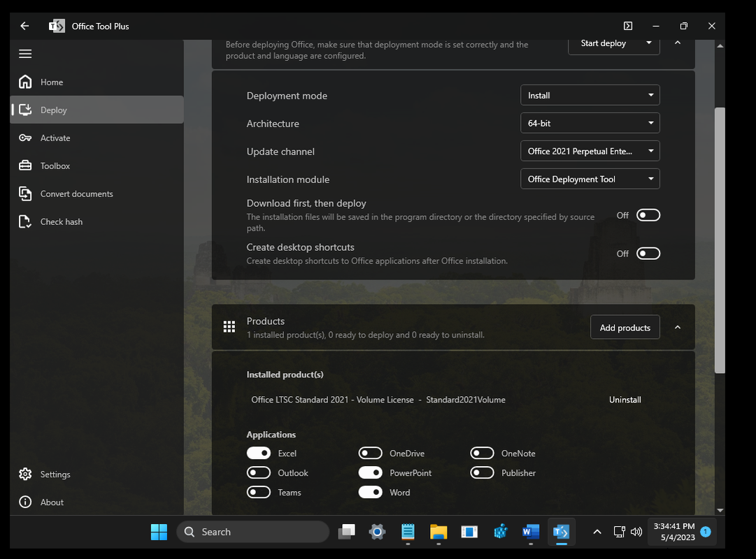
Task: Open Word from the taskbar
Action: tap(531, 532)
